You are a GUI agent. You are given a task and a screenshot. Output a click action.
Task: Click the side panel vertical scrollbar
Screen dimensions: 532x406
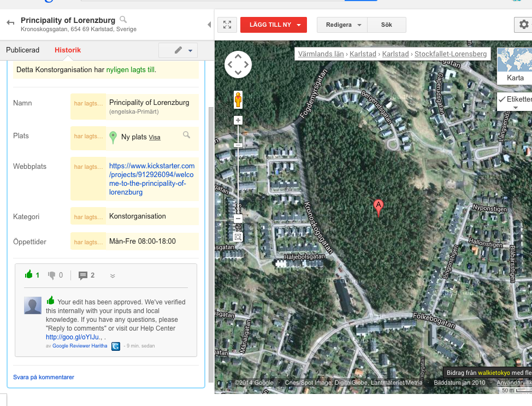coord(211,244)
